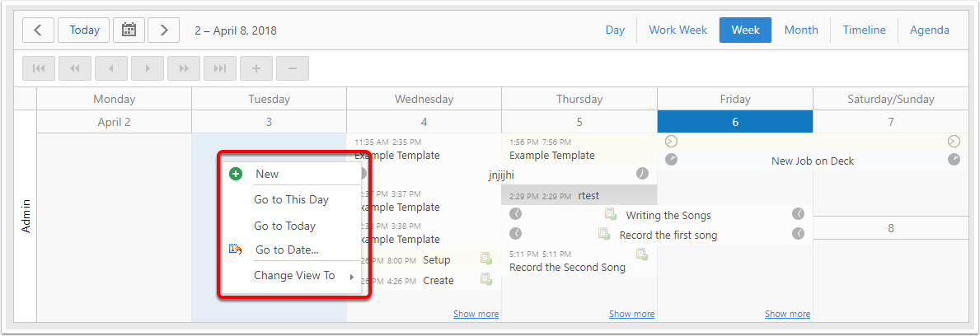The height and width of the screenshot is (336, 980).
Task: Click the Go to Date calendar icon
Action: (236, 250)
